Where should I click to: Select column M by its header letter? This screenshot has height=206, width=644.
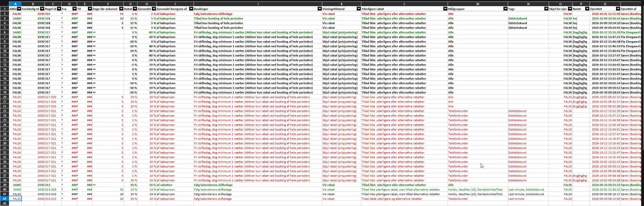tap(478, 4)
